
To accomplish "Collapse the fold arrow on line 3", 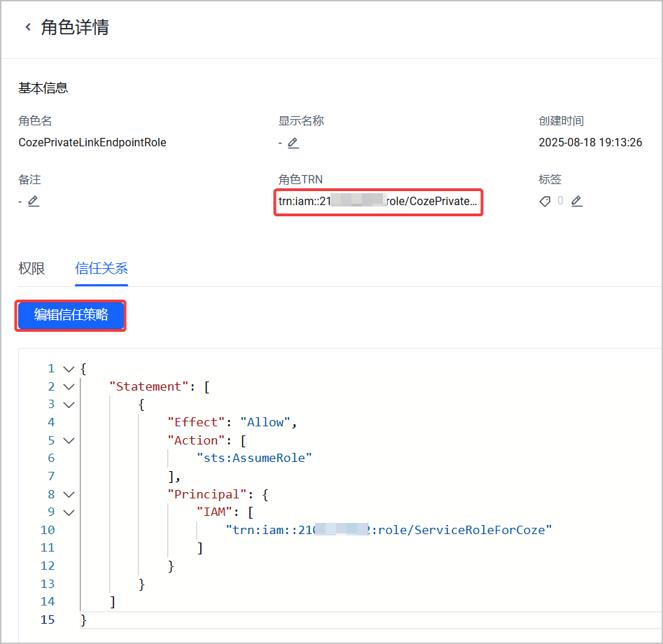I will click(69, 405).
